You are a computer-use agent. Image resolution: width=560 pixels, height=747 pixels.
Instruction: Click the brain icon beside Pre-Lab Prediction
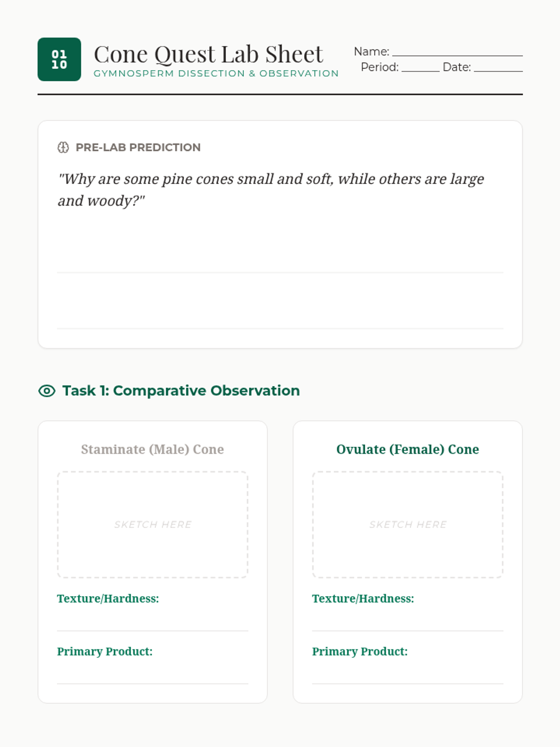63,148
